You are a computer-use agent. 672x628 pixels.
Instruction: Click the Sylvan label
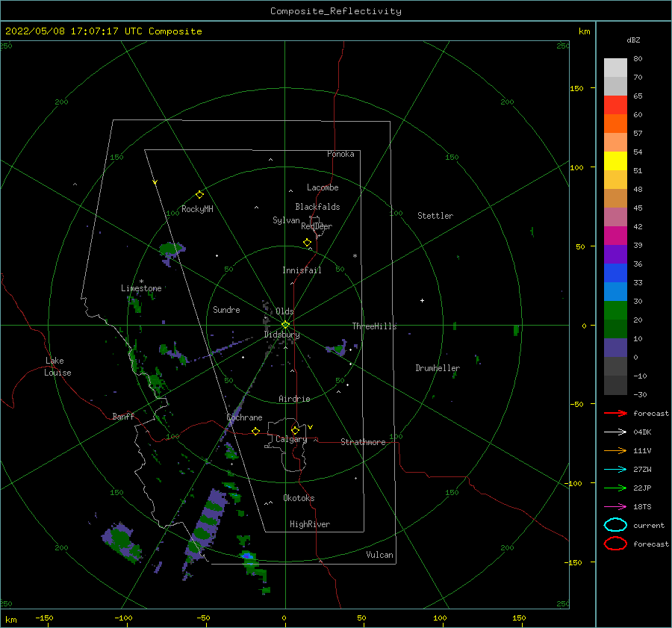coord(286,220)
